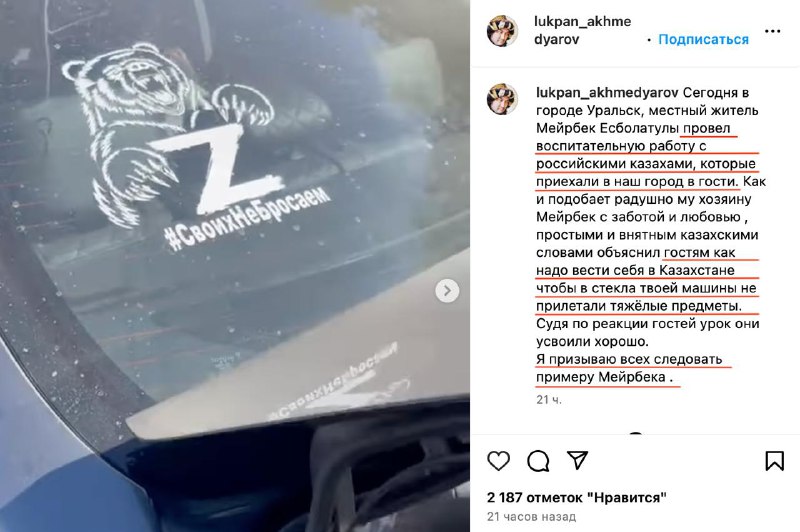Like the post with the heart icon
800x532 pixels.
(498, 461)
